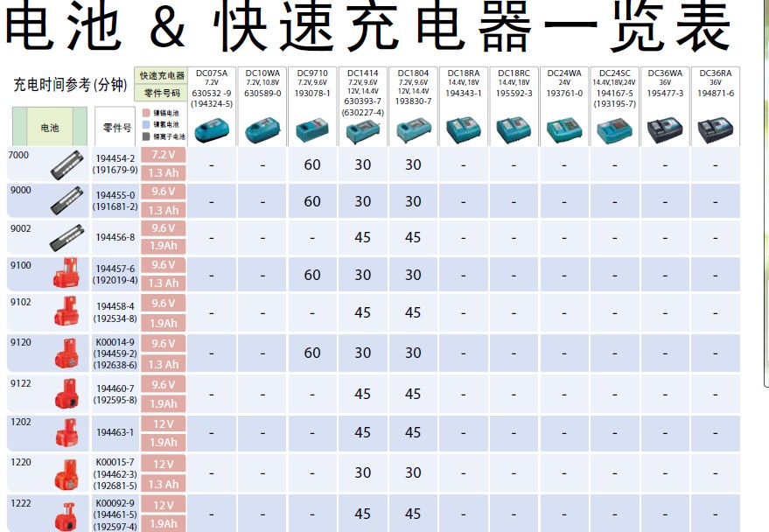Screen dimensions: 769x532
Task: Click the page title 电池 & 快速充电器一览表
Action: [367, 25]
